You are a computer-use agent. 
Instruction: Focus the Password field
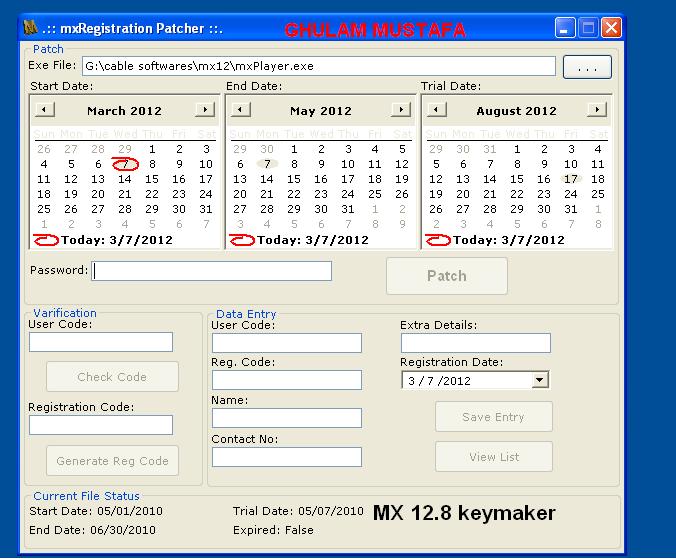pos(212,271)
